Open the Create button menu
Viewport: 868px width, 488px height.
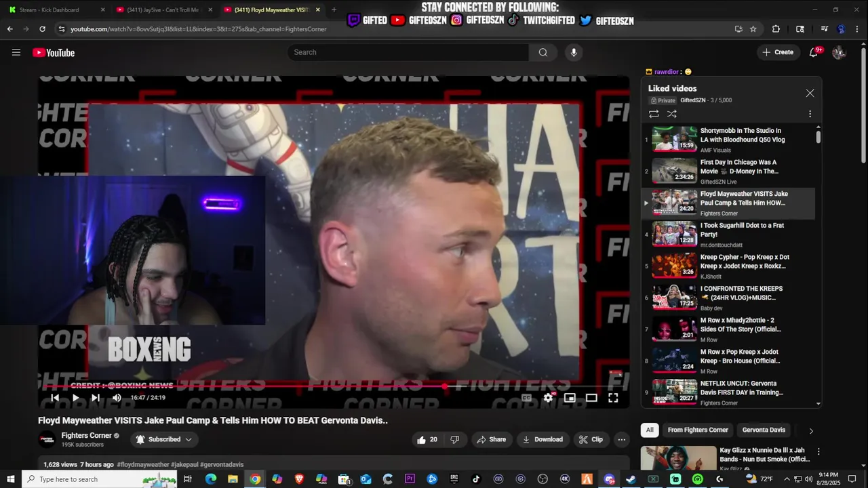(778, 52)
